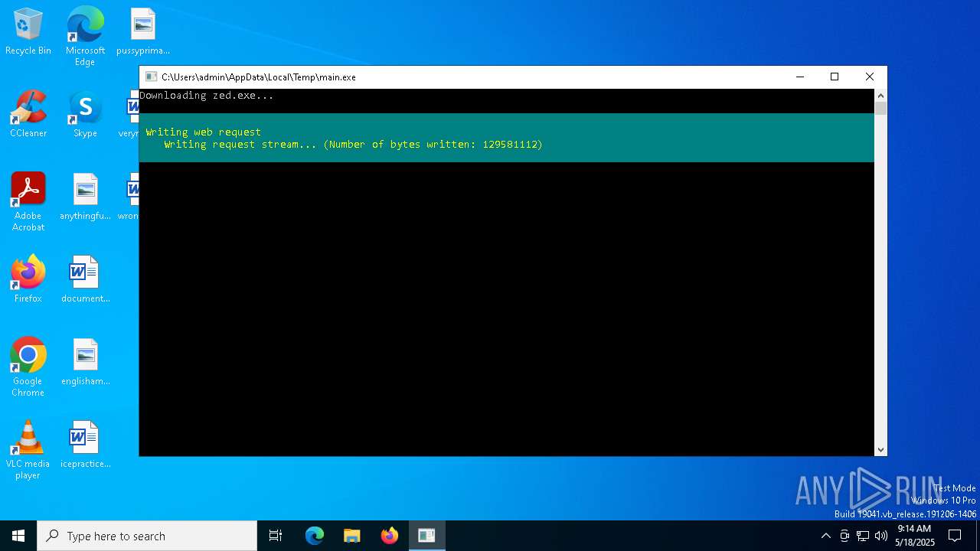Open File Explorer from the taskbar
The image size is (980, 551).
tap(352, 536)
